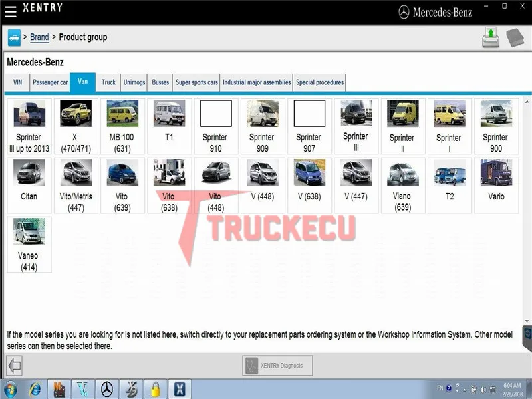This screenshot has width=532, height=399.
Task: Click scrollbar up arrow in model list
Action: (x=527, y=102)
